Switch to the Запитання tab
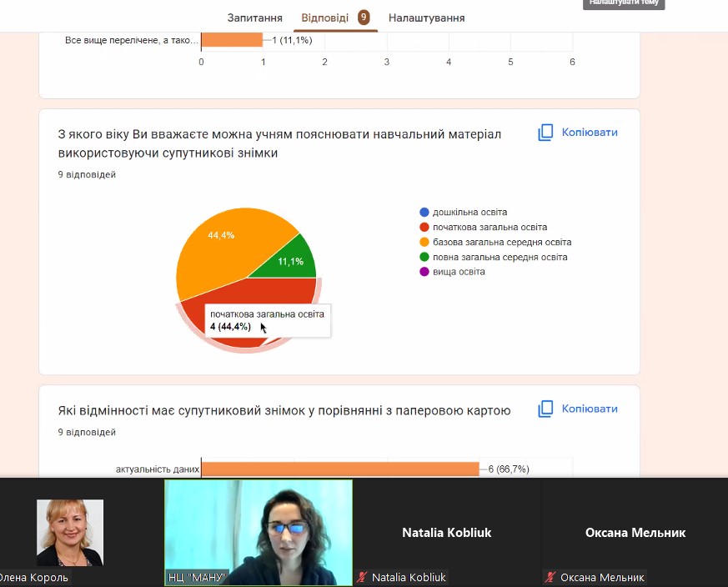The height and width of the screenshot is (587, 728). point(254,18)
